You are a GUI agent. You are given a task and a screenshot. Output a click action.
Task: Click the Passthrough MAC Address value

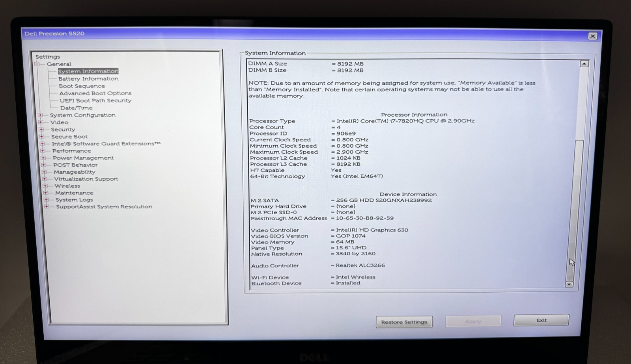[x=365, y=218]
